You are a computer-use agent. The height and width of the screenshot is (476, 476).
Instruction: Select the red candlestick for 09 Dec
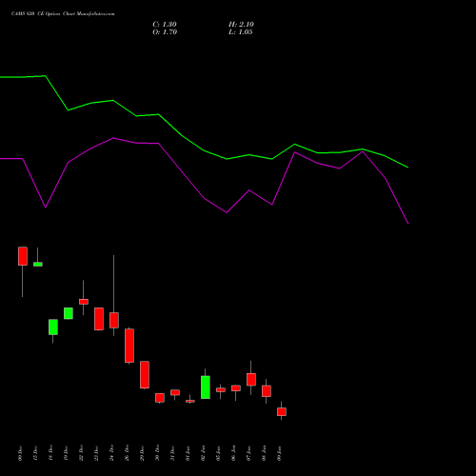point(23,256)
